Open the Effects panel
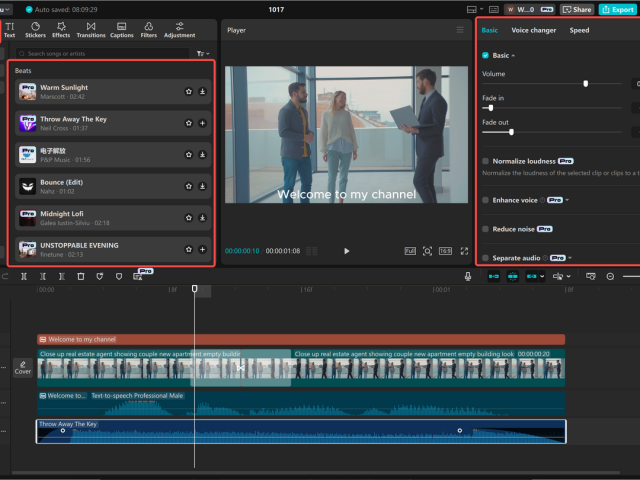The width and height of the screenshot is (640, 480). pos(61,29)
